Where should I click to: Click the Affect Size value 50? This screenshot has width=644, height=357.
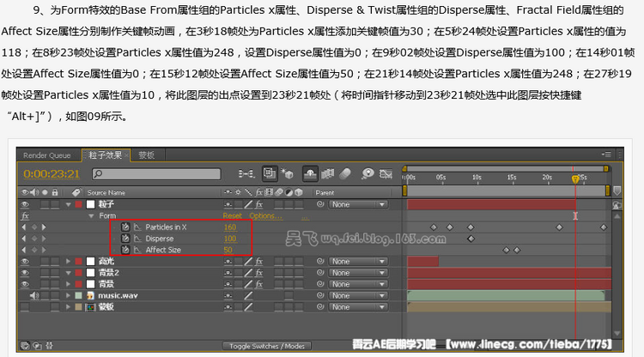coord(228,250)
